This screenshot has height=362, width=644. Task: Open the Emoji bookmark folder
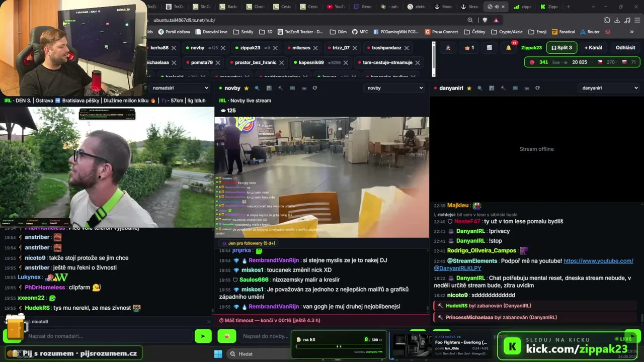tap(537, 32)
